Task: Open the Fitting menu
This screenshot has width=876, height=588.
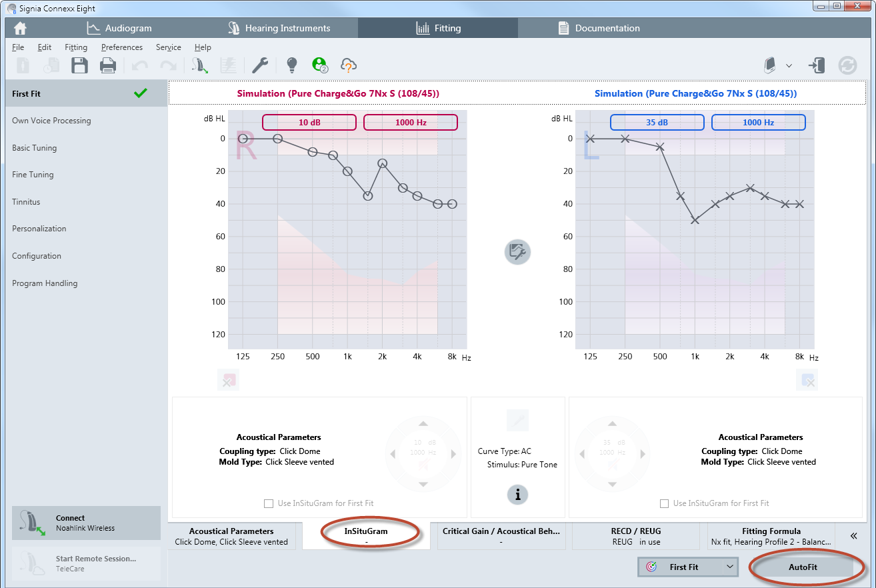Action: 76,47
